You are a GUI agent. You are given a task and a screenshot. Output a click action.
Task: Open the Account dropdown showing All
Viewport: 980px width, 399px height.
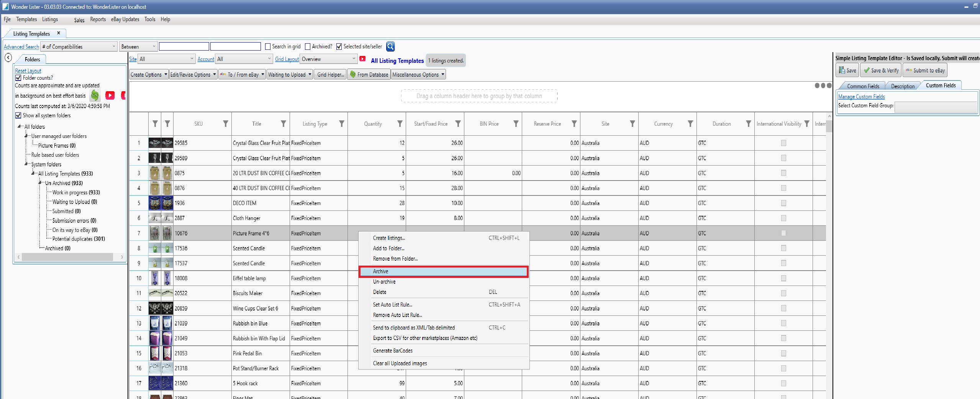244,59
